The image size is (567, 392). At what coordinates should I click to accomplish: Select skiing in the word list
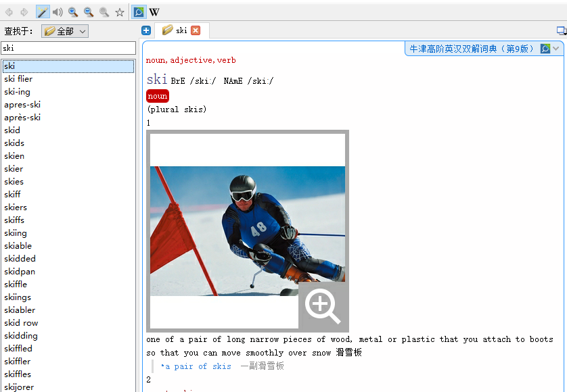coord(16,233)
